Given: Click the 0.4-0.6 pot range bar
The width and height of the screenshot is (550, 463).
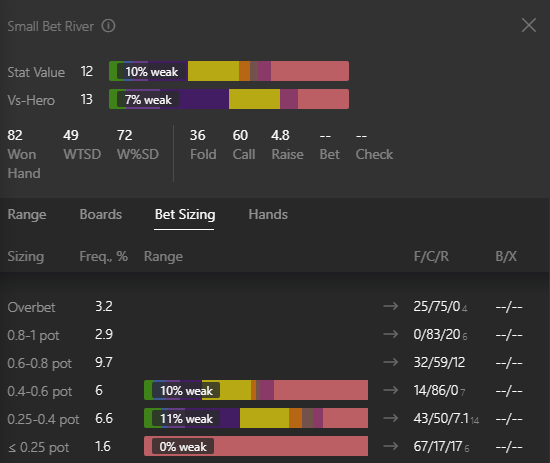Looking at the screenshot, I should click(x=256, y=390).
